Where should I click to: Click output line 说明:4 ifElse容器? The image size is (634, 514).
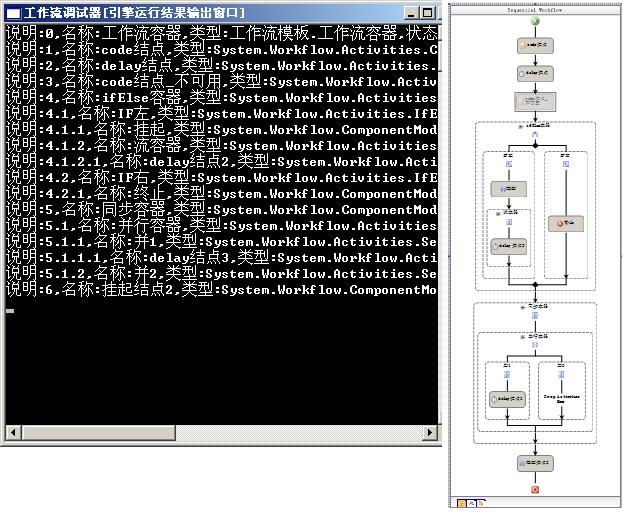click(x=222, y=97)
